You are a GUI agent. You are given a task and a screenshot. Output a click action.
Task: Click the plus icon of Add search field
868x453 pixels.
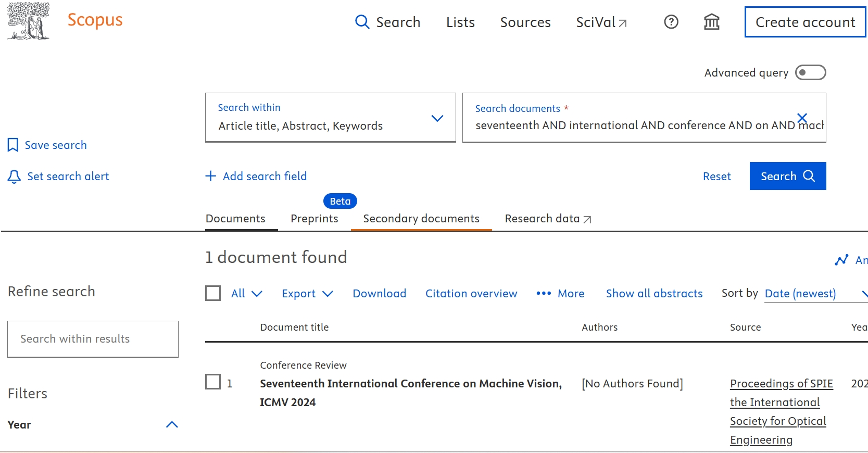pyautogui.click(x=210, y=176)
